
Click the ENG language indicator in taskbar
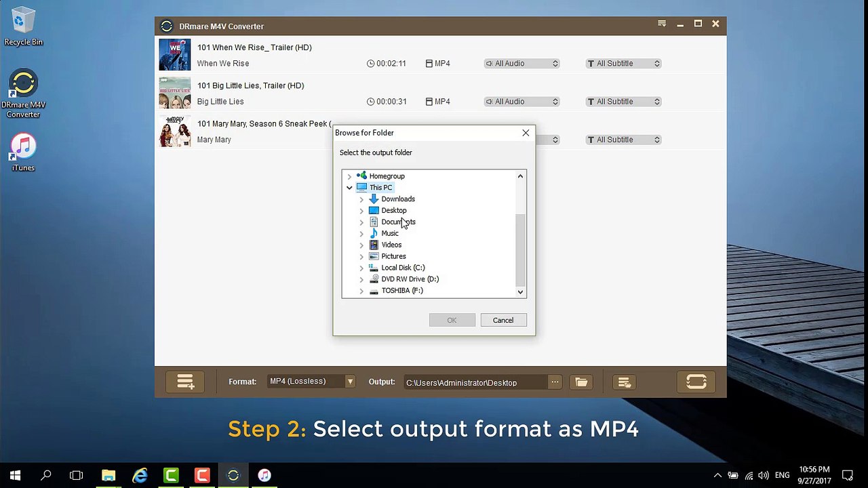782,475
